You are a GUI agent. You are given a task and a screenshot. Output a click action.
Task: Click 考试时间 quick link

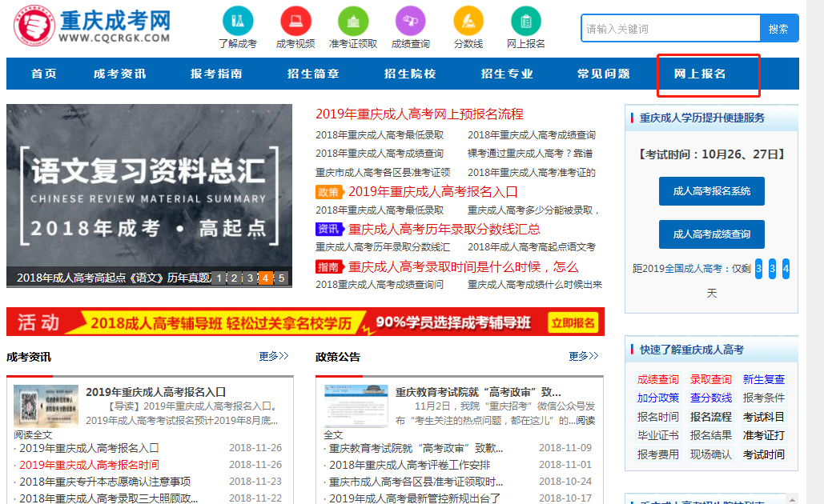pos(764,454)
